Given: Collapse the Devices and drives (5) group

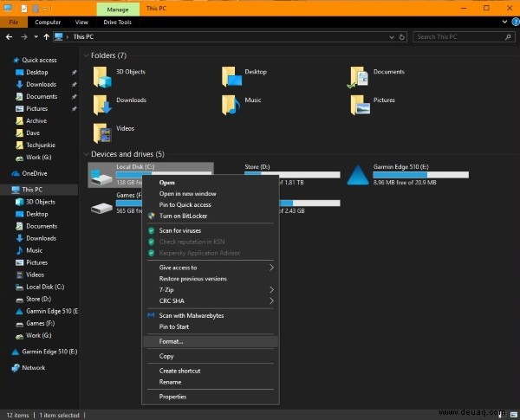Looking at the screenshot, I should [86, 154].
